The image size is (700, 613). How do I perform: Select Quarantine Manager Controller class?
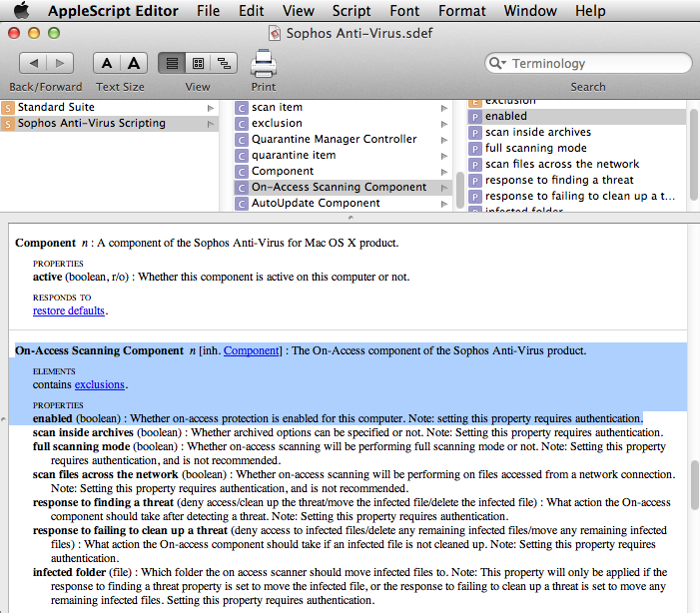[x=343, y=140]
